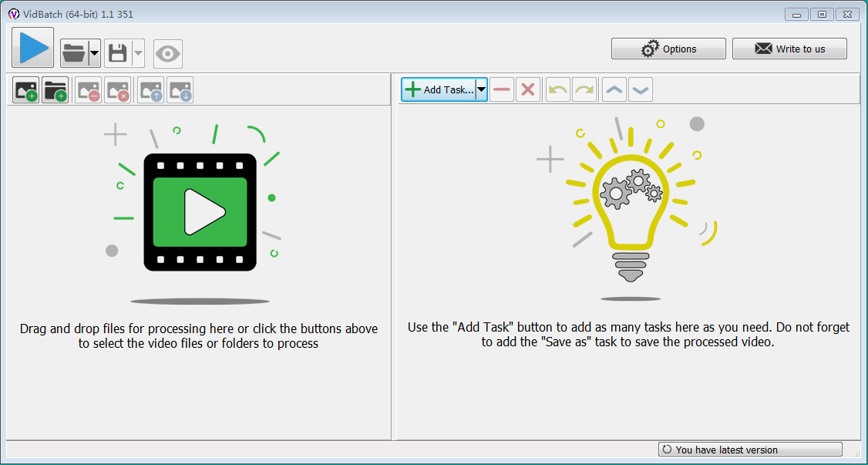Screen dimensions: 868x465
Task: Click the save floppy disk icon
Action: pyautogui.click(x=117, y=53)
